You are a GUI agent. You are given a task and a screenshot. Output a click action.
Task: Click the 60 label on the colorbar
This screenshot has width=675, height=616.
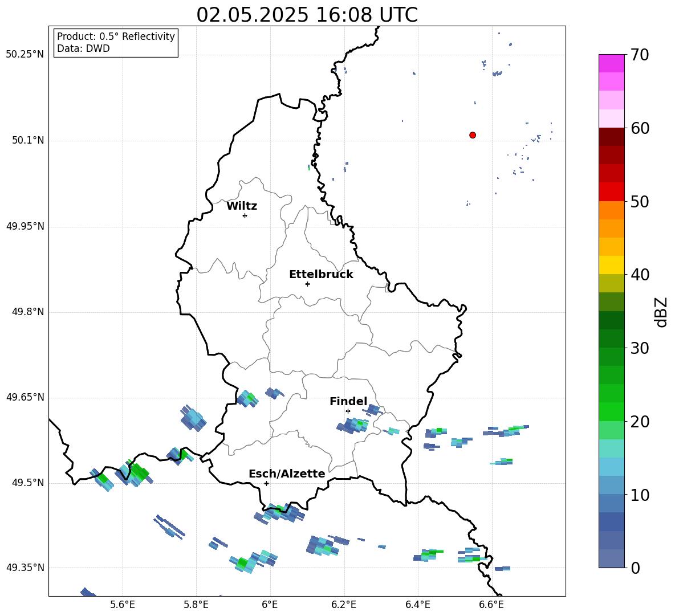pyautogui.click(x=640, y=128)
